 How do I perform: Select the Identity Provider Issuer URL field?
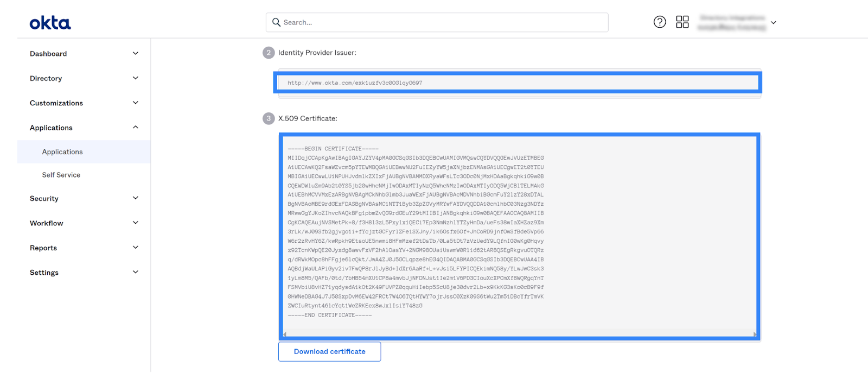tap(518, 83)
